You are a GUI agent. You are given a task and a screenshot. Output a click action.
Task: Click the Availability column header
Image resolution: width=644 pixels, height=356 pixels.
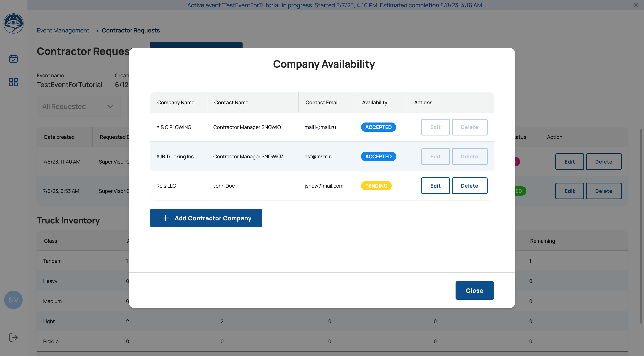374,102
